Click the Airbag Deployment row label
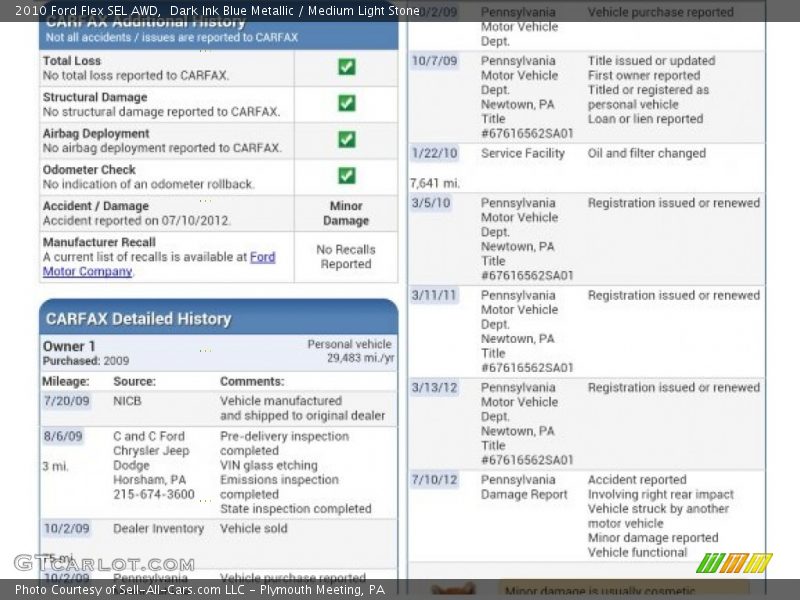The image size is (800, 600). pyautogui.click(x=96, y=133)
